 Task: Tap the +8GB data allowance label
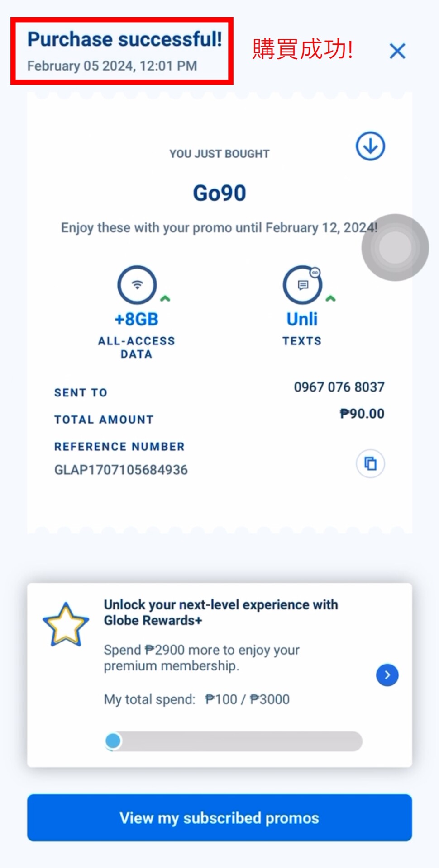point(136,319)
